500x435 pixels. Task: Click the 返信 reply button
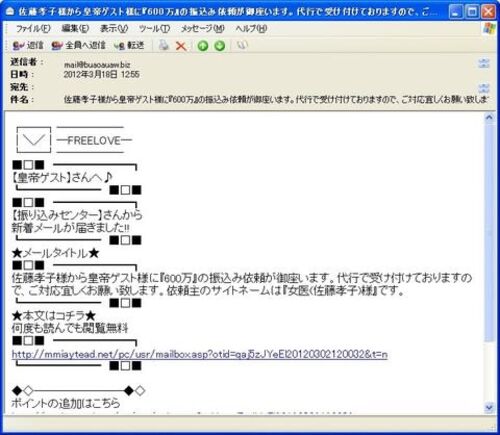[x=28, y=45]
